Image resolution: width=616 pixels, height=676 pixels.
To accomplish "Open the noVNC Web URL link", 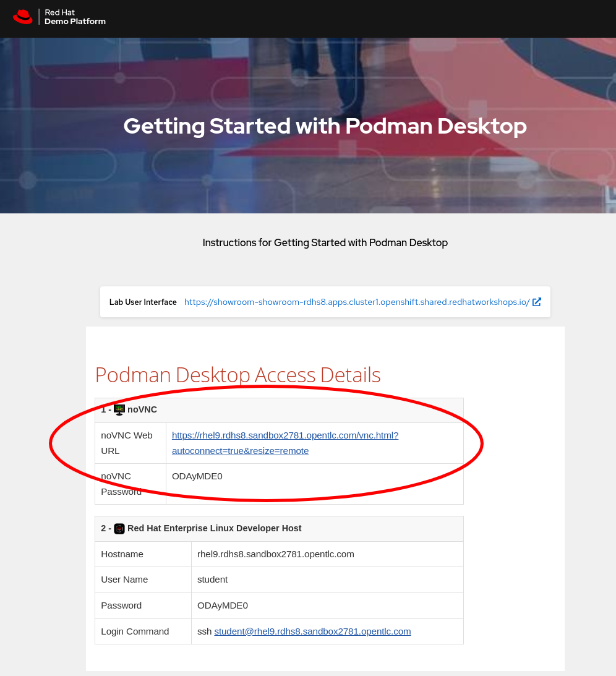I will [x=285, y=443].
